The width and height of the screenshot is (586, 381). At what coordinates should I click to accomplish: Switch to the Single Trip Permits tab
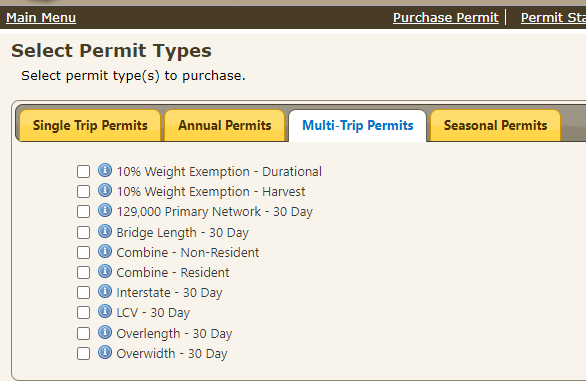point(90,126)
